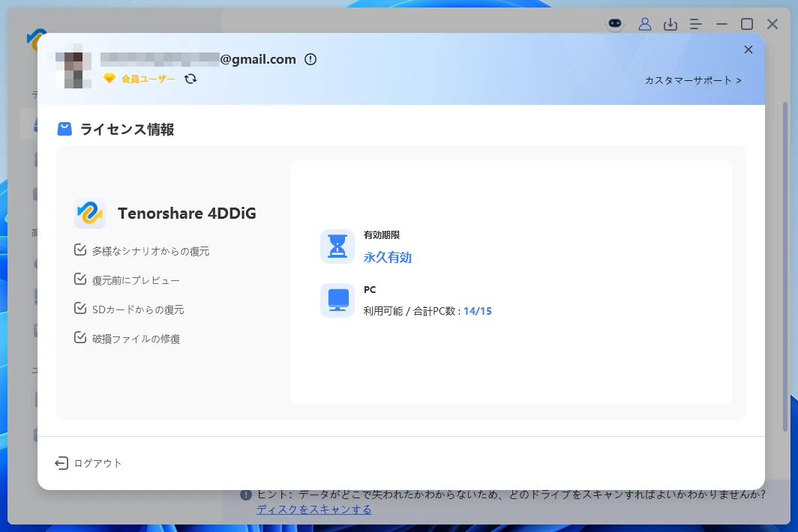This screenshot has height=532, width=798.
Task: Click the ライセンス情報 bag icon
Action: [64, 129]
